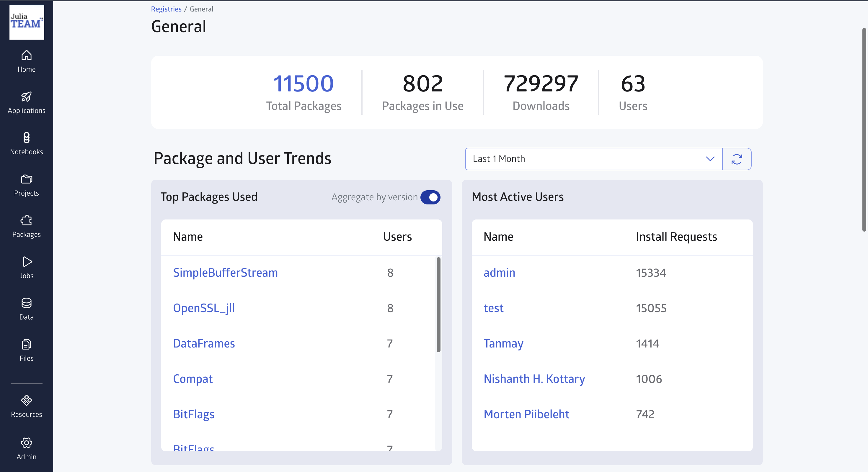This screenshot has height=472, width=868.
Task: Click the Most Active Users title
Action: point(518,197)
